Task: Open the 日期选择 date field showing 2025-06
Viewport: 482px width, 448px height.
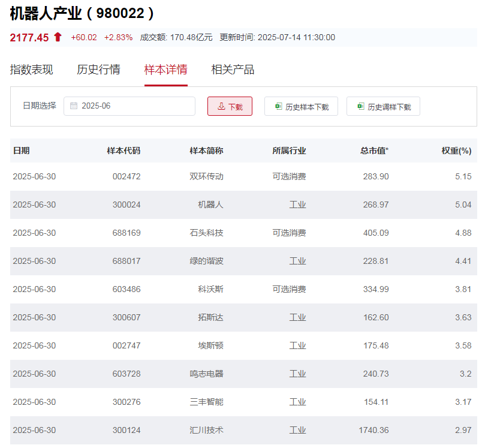Action: (x=129, y=106)
